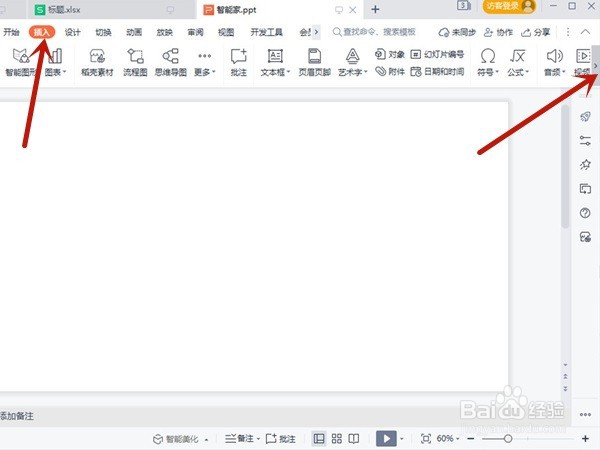Add a 批注 comment from the ribbon

tap(238, 62)
